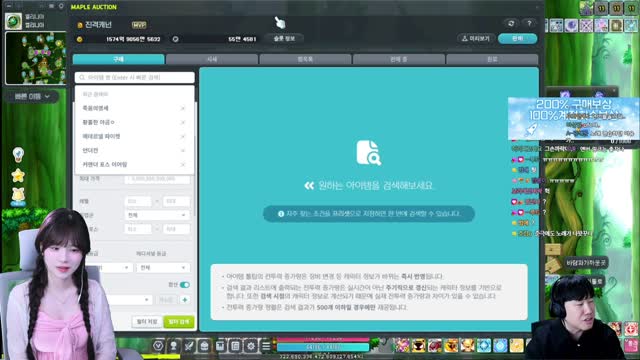This screenshot has width=640, height=360.
Task: Switch to the second auction tab (시세)
Action: [x=212, y=59]
